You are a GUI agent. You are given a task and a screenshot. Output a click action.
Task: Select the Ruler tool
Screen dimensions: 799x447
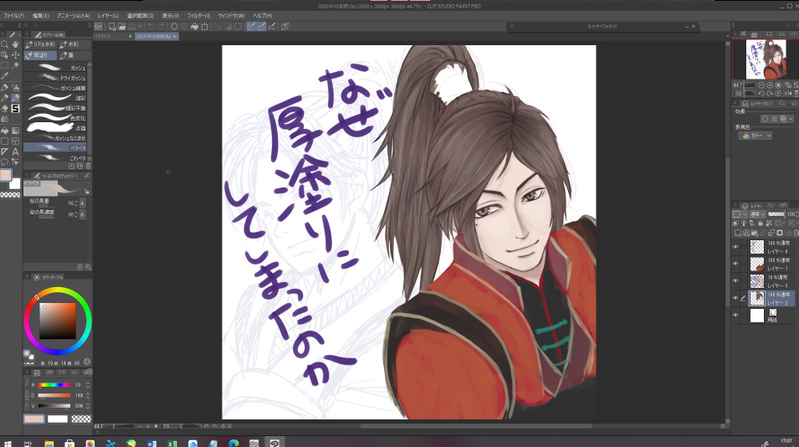coord(4,151)
